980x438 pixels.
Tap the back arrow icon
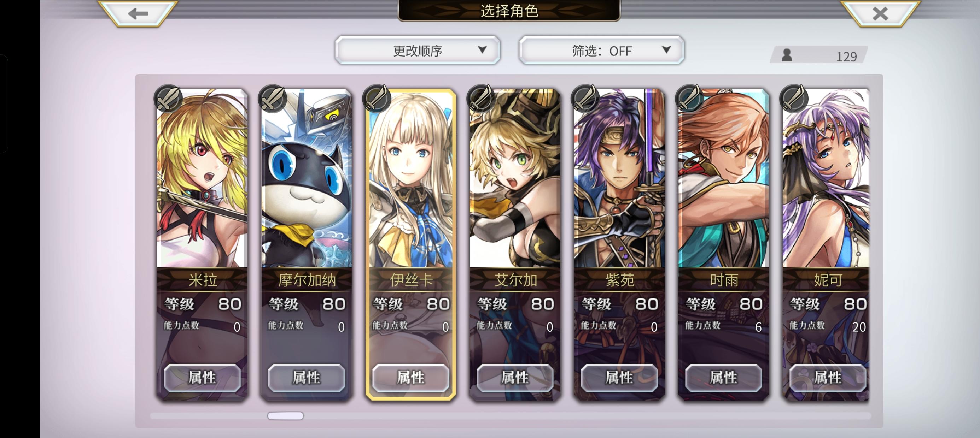pos(138,14)
